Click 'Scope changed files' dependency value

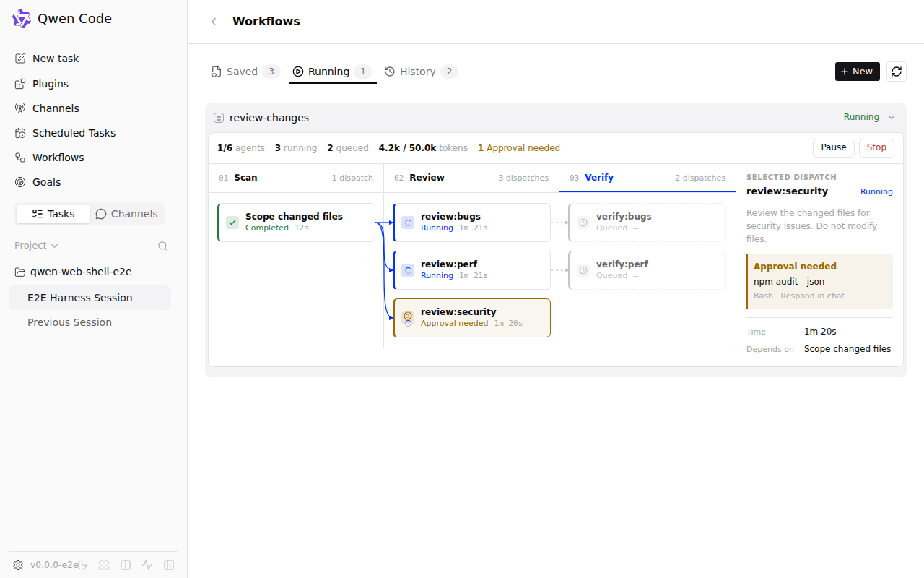847,349
